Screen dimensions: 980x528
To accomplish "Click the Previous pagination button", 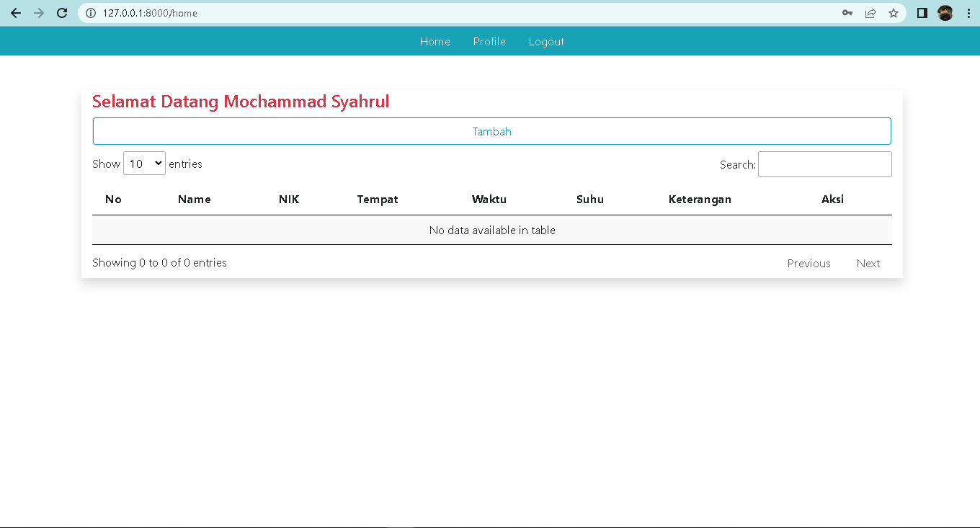I will pos(808,264).
